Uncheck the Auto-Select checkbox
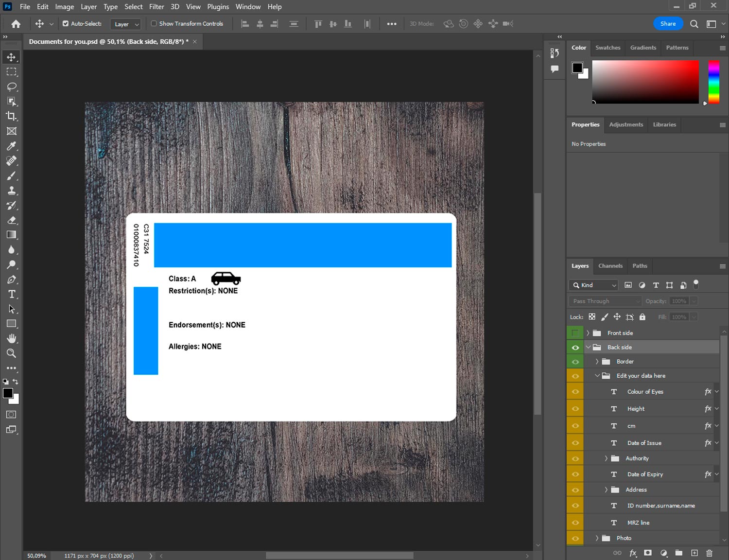Viewport: 729px width, 560px height. 66,23
